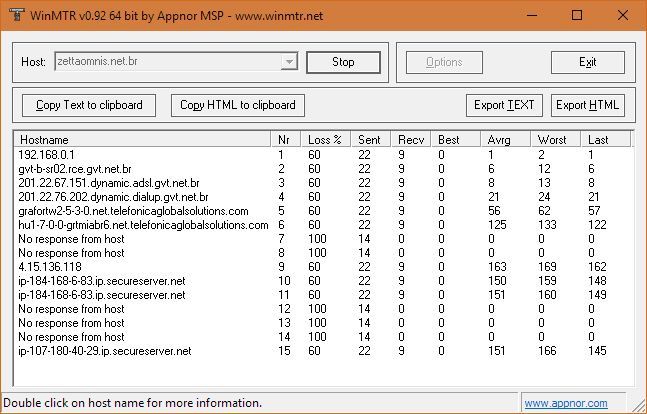Open the www.appnor.com link
The image size is (647, 414).
[566, 403]
